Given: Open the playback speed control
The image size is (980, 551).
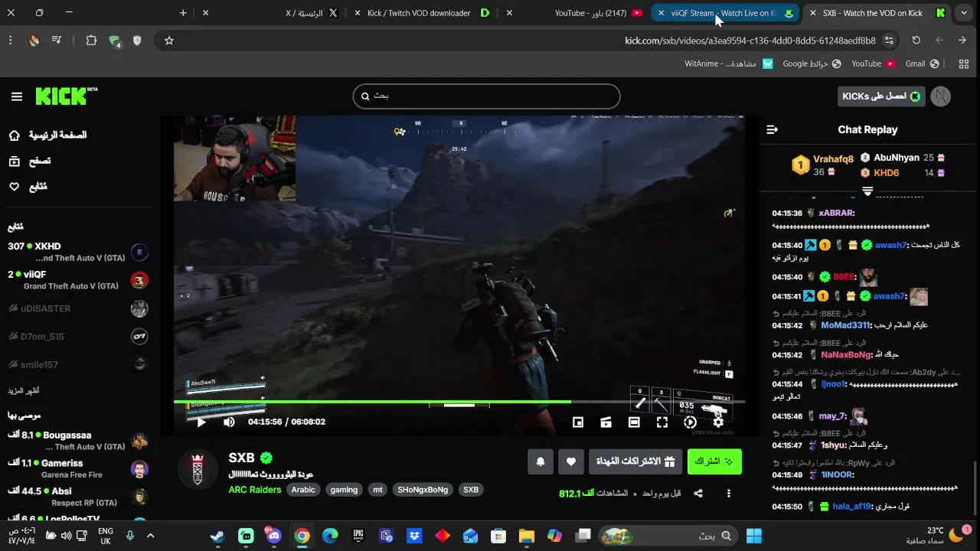Looking at the screenshot, I should [690, 422].
